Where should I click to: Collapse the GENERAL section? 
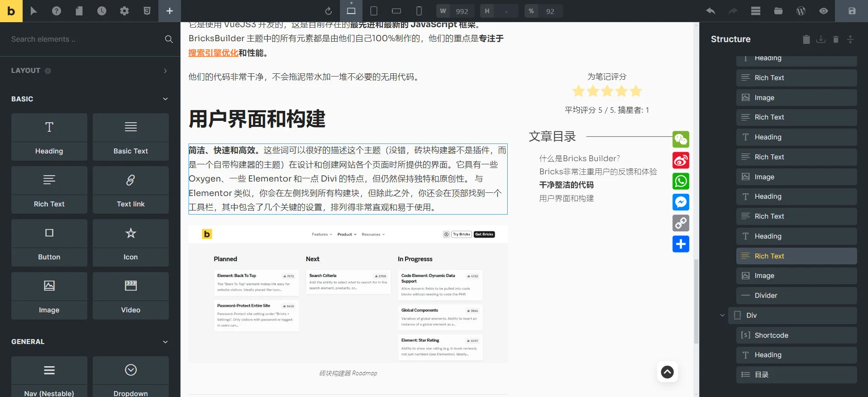(x=90, y=342)
